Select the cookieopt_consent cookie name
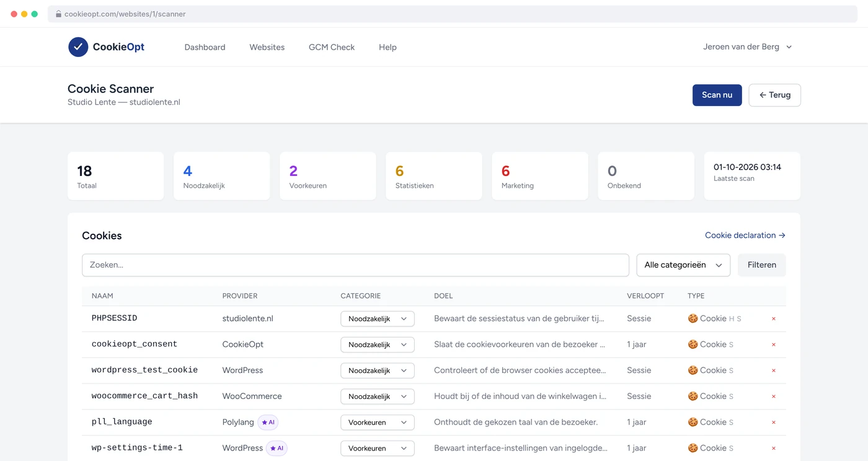 click(x=135, y=345)
